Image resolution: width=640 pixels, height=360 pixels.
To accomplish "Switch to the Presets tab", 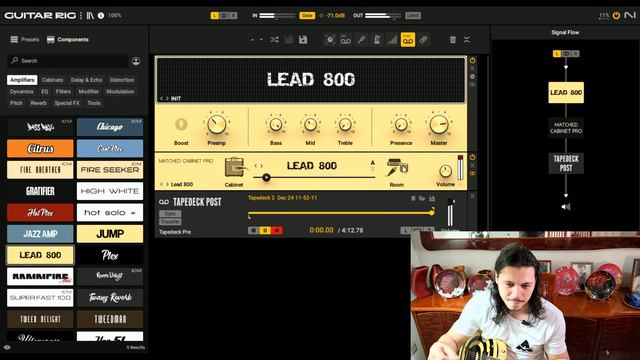I will [x=25, y=40].
